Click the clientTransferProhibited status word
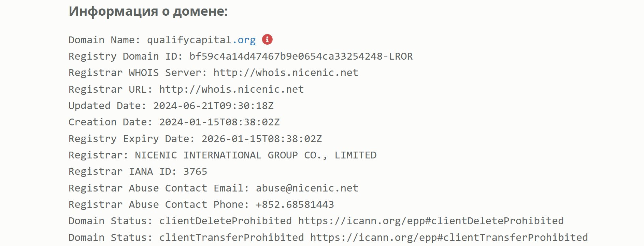This screenshot has width=644, height=246. click(x=232, y=237)
